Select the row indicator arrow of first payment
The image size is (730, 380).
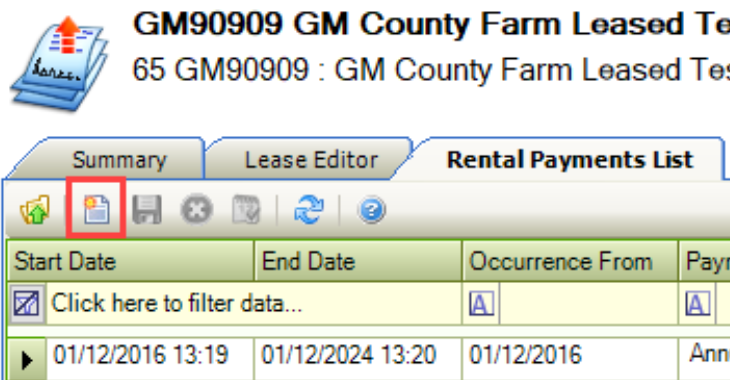click(x=27, y=360)
